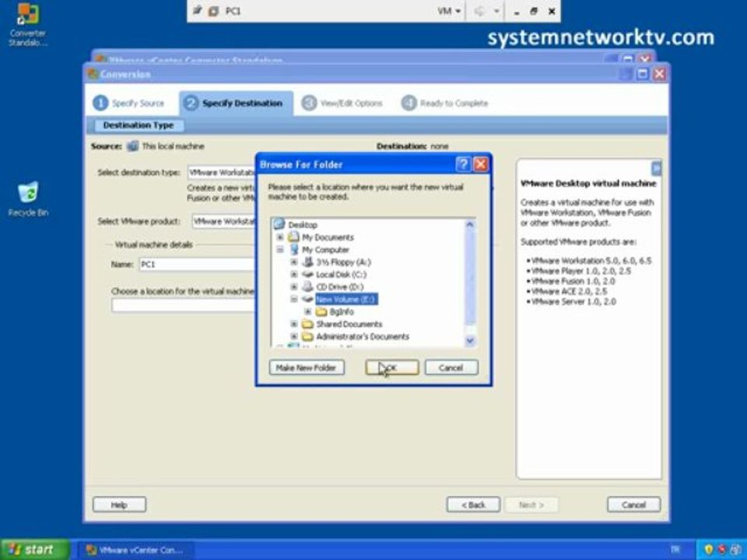Select the BgInfo folder label
Image resolution: width=747 pixels, height=560 pixels.
pyautogui.click(x=342, y=311)
